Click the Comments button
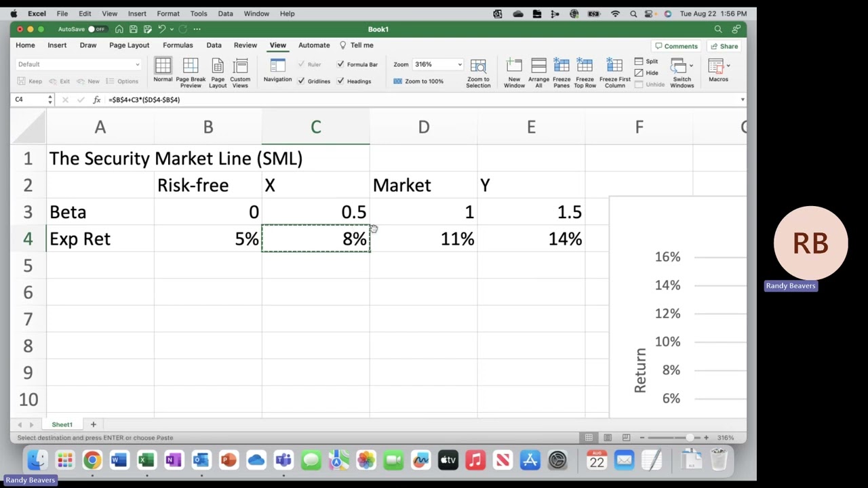Viewport: 868px width, 488px height. (676, 46)
